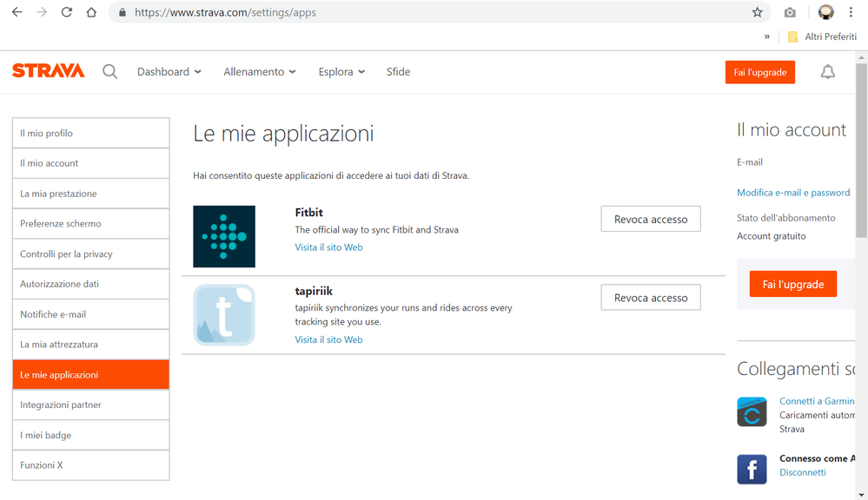868x500 pixels.
Task: Click the scrollbar down arrow
Action: click(x=861, y=495)
